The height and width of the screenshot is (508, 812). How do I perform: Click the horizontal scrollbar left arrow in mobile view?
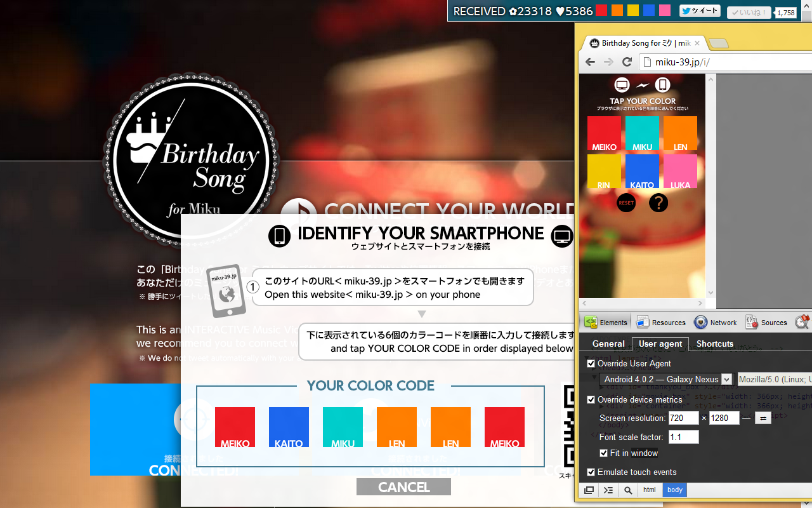pos(584,304)
